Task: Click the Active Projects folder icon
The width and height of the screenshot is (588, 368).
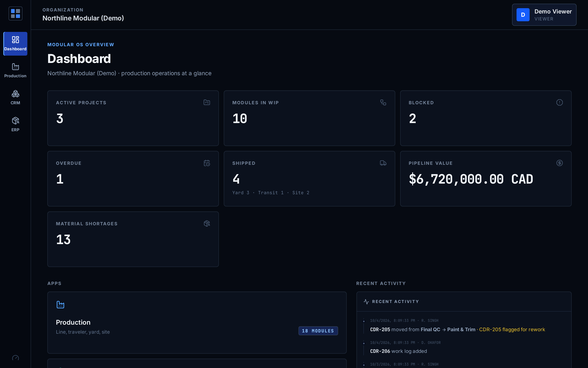Action: pyautogui.click(x=207, y=102)
